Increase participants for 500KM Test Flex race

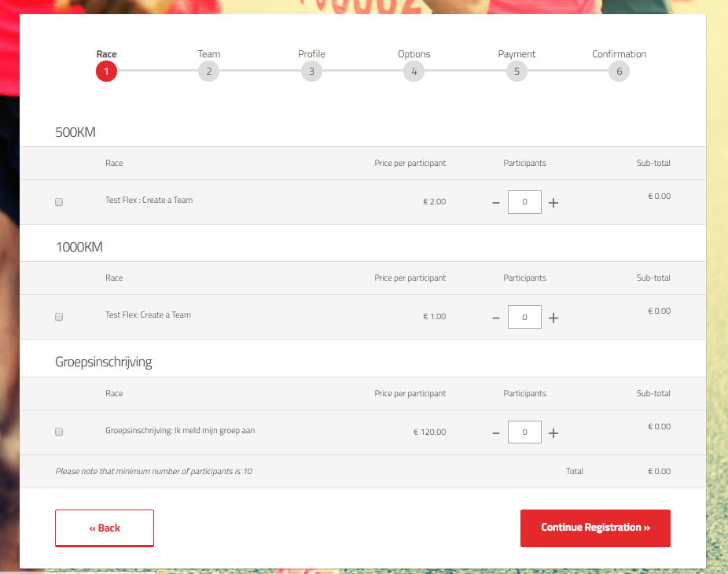(x=553, y=203)
